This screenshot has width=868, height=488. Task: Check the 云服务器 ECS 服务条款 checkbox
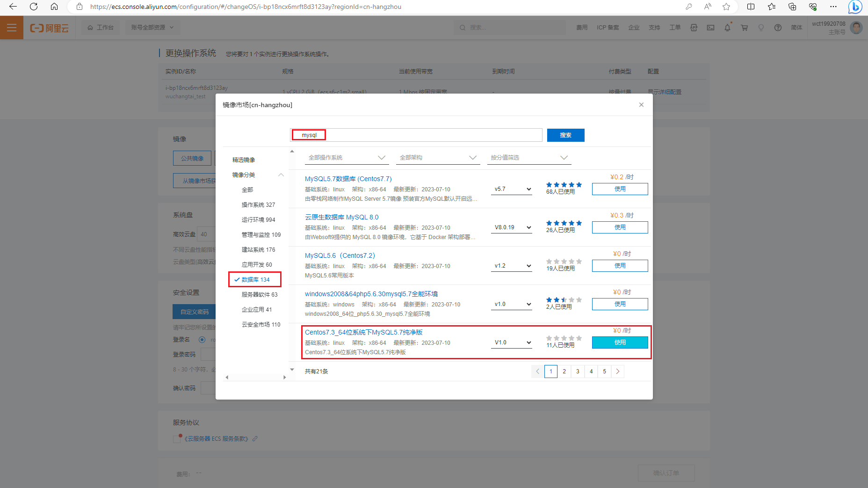[177, 439]
